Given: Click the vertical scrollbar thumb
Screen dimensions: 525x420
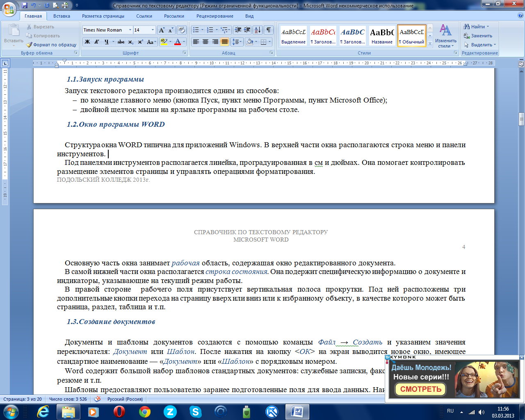Looking at the screenshot, I should coord(521,119).
